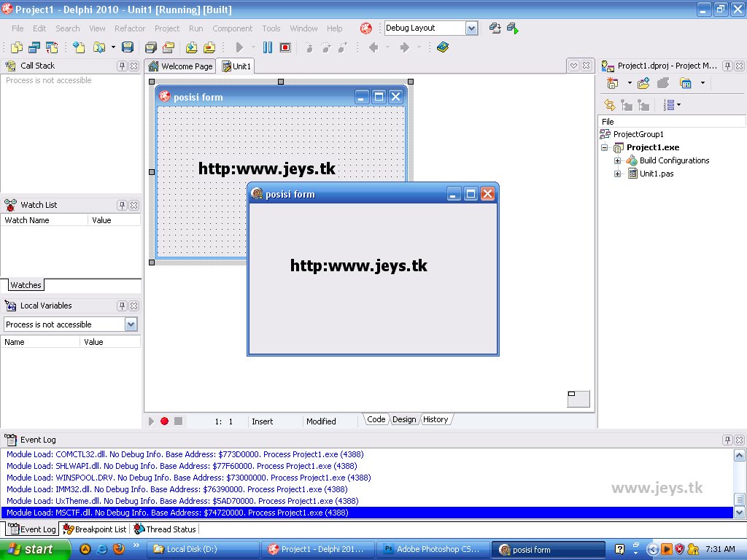Open the Thread Status tab
The image size is (747, 560).
(165, 529)
